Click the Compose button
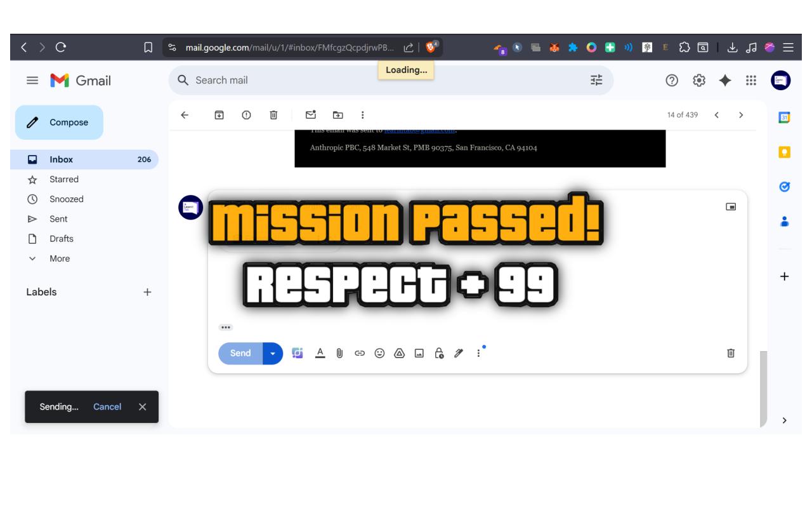This screenshot has height=508, width=812. 60,122
